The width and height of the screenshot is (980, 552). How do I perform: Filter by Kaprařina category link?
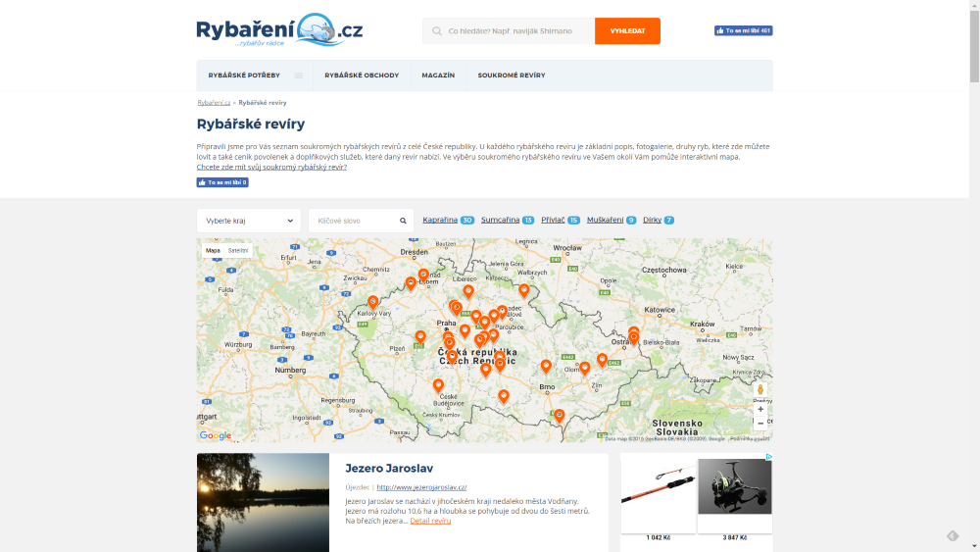440,221
